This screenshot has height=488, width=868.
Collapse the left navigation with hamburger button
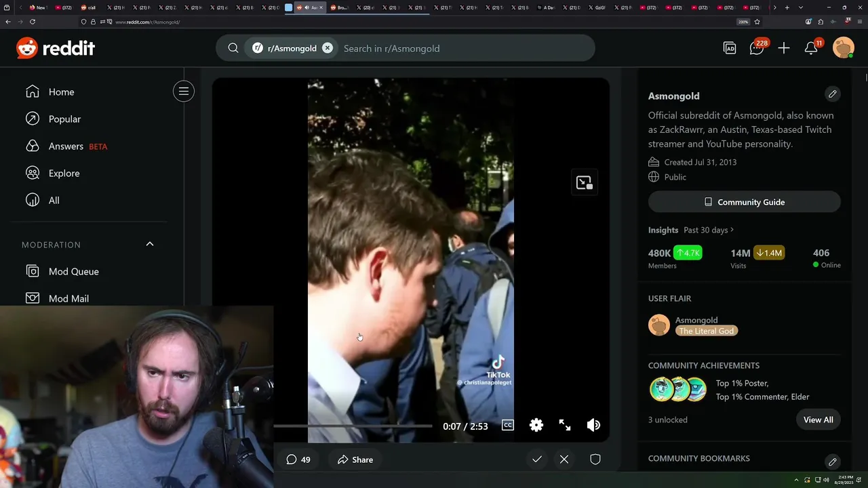tap(184, 91)
